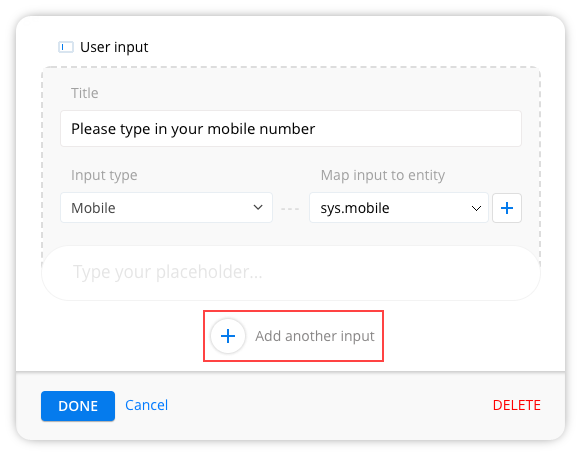Image resolution: width=581 pixels, height=456 pixels.
Task: Click the chevron arrow in Mobile dropdown
Action: pos(258,207)
